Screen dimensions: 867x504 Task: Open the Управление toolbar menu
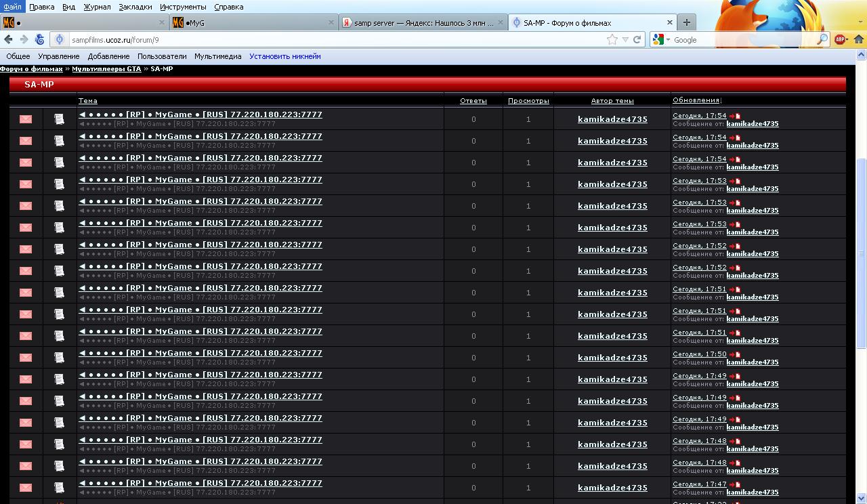tap(59, 56)
